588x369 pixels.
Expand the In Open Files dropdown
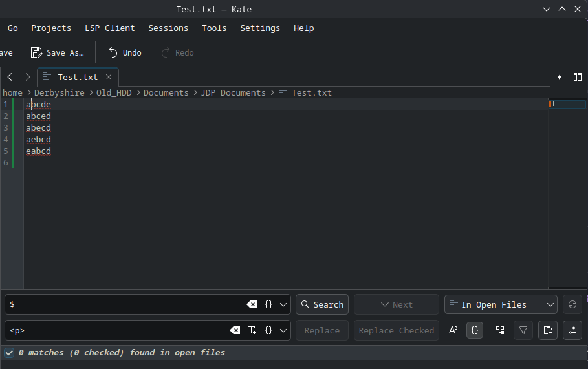(x=500, y=304)
